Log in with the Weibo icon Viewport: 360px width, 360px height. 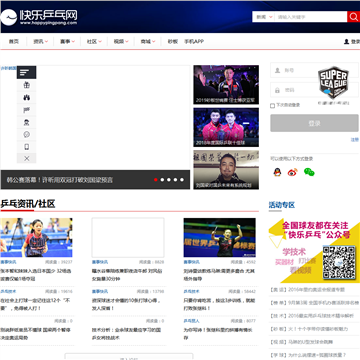[292, 172]
